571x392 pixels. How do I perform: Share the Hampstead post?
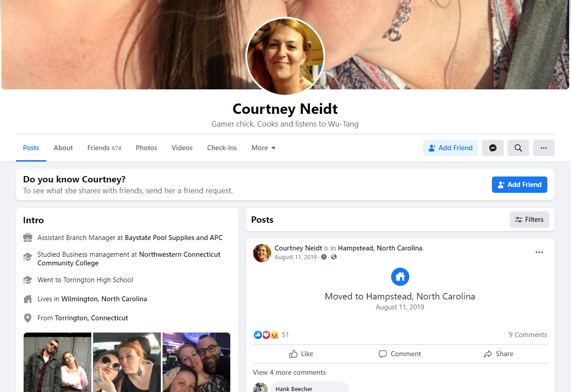498,354
